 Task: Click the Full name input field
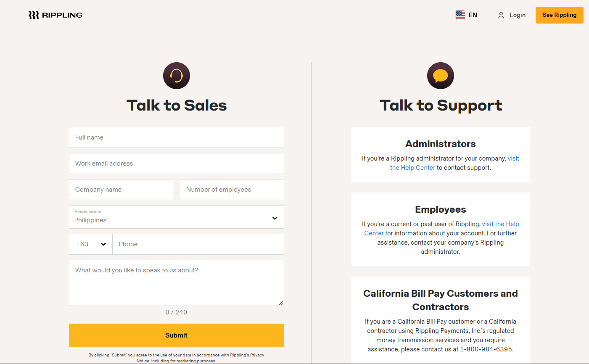pos(177,137)
